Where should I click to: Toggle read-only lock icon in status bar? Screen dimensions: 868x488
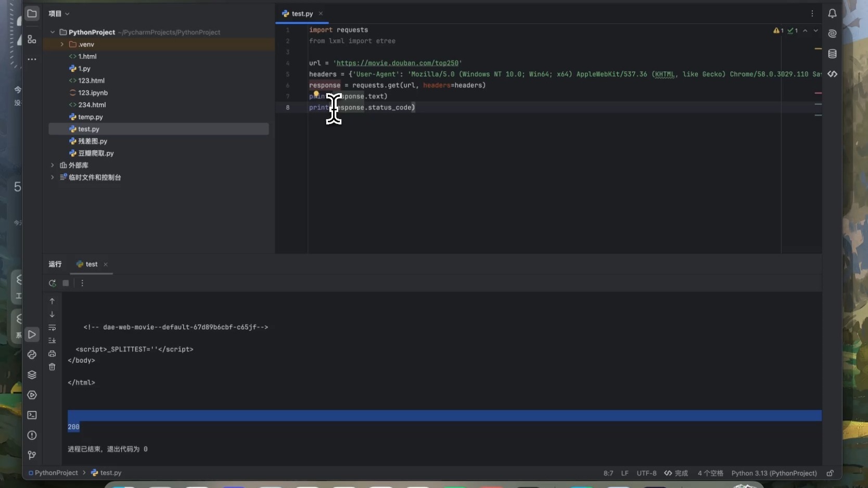(x=830, y=473)
